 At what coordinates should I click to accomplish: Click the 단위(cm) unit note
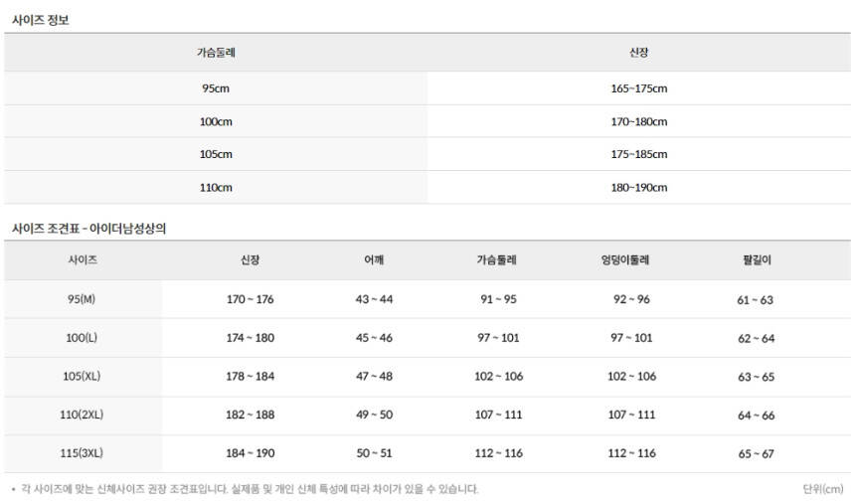[822, 489]
